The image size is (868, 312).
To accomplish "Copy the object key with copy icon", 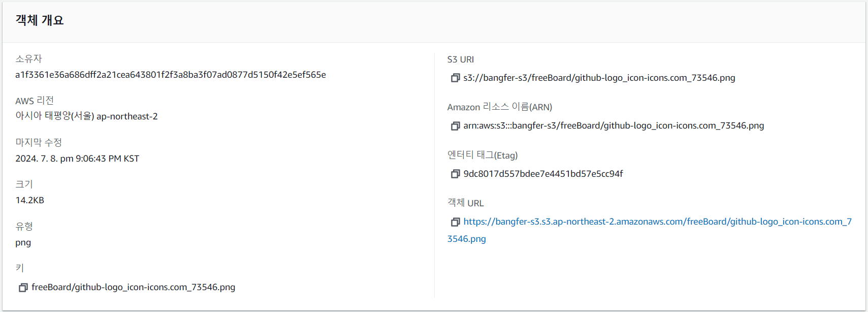I will pos(23,288).
